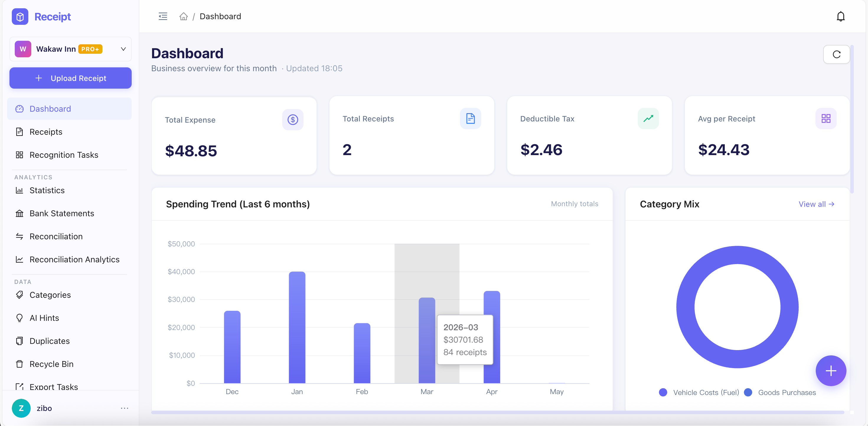The width and height of the screenshot is (868, 426).
Task: Click the Updated 18:05 timestamp
Action: click(x=314, y=69)
